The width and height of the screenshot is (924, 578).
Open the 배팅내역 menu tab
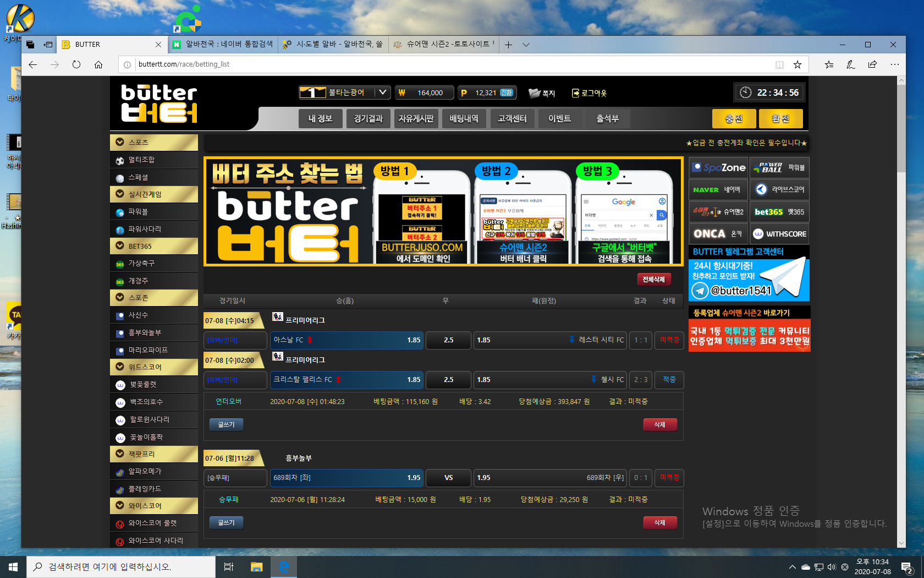pos(464,118)
